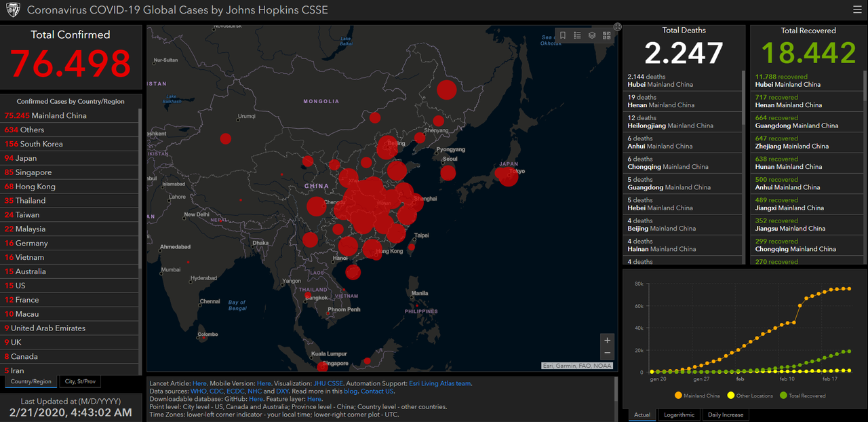Switch to the City, St/Prov tab

point(81,381)
